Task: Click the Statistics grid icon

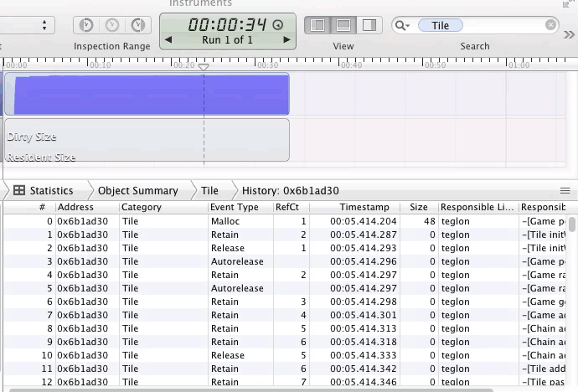Action: pos(19,190)
